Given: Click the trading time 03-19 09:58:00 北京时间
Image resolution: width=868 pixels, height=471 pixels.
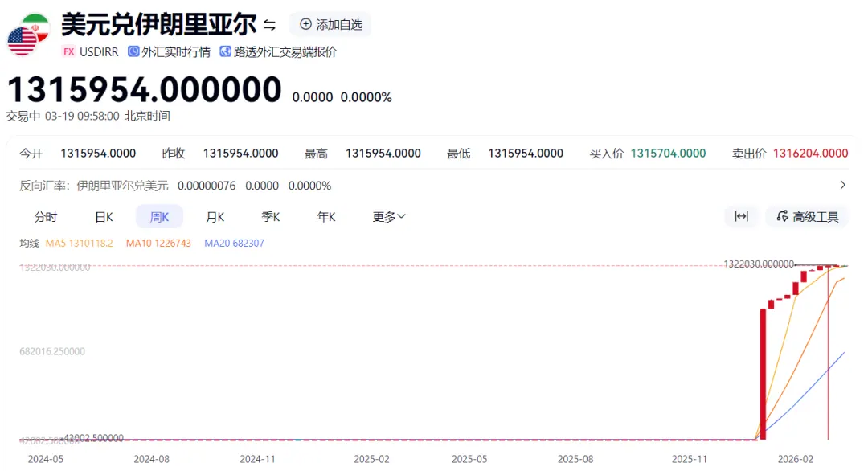Looking at the screenshot, I should point(108,117).
